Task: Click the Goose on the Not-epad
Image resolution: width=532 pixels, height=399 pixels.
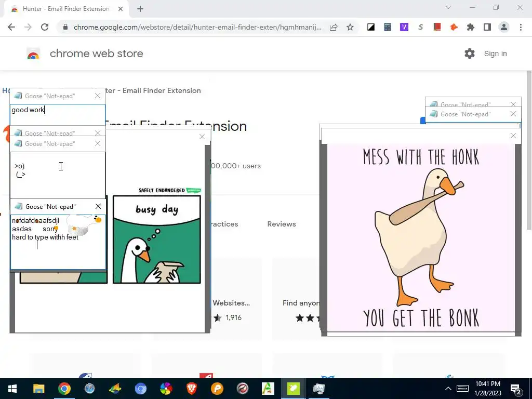Action: point(84,223)
